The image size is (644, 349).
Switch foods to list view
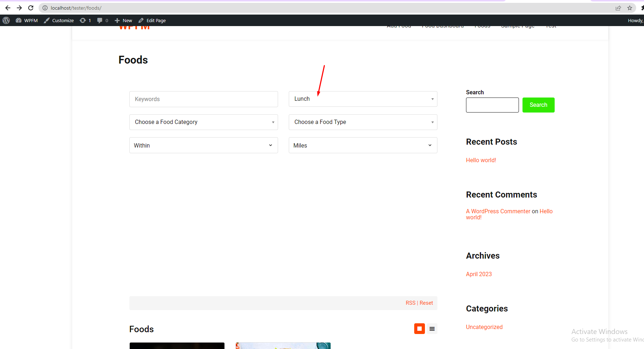tap(432, 329)
